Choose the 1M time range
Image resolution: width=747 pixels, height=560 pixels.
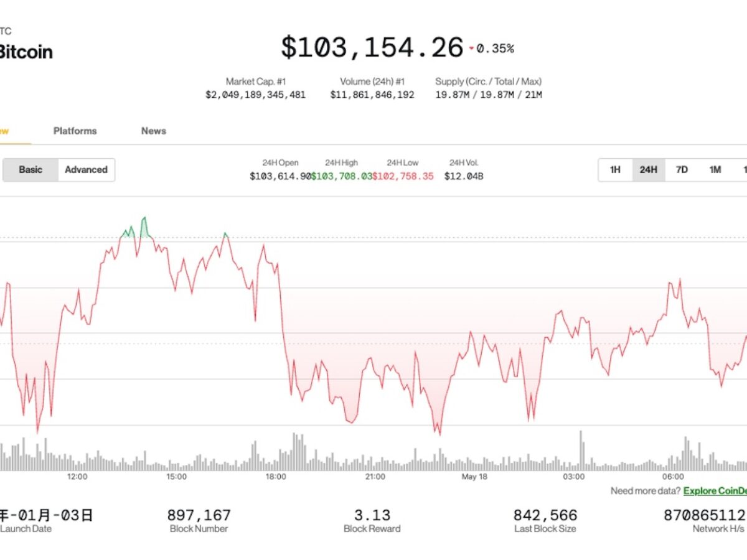click(x=715, y=170)
